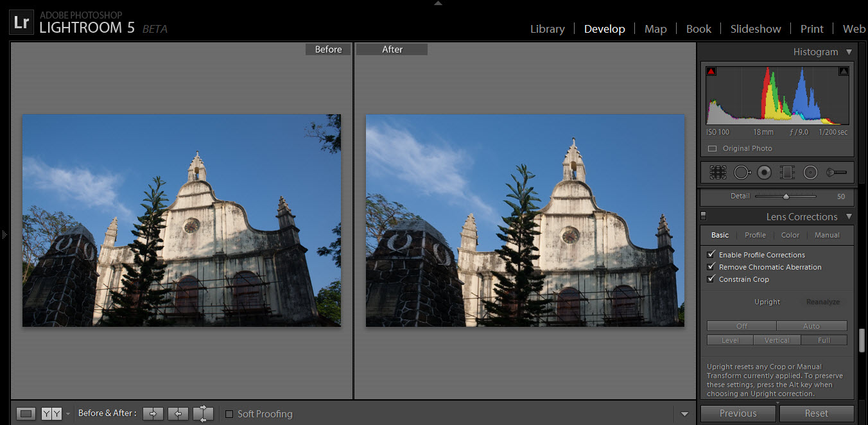868x425 pixels.
Task: Open Before/After view options dropdown
Action: point(68,414)
